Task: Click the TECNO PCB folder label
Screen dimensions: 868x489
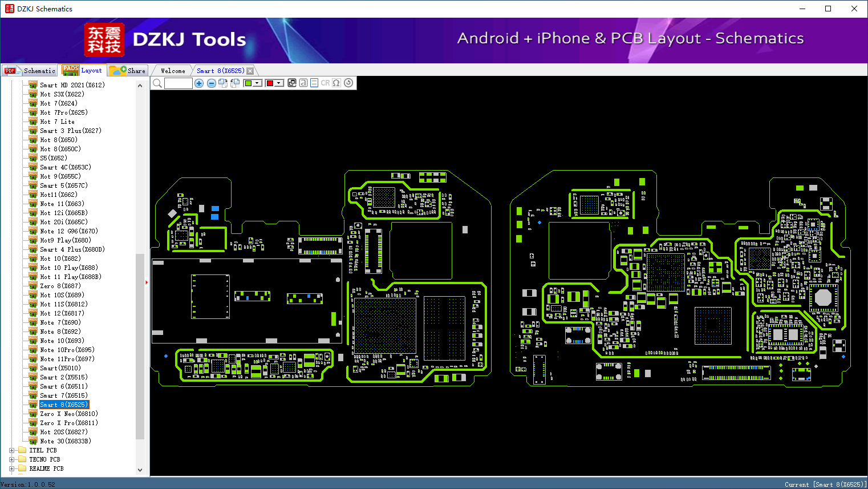Action: click(45, 459)
